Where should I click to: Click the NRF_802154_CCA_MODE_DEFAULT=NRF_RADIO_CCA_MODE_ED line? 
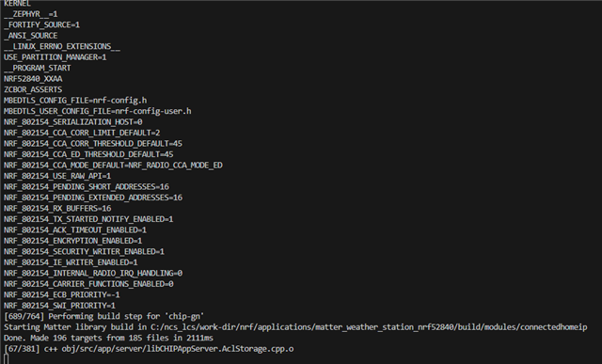coord(113,166)
